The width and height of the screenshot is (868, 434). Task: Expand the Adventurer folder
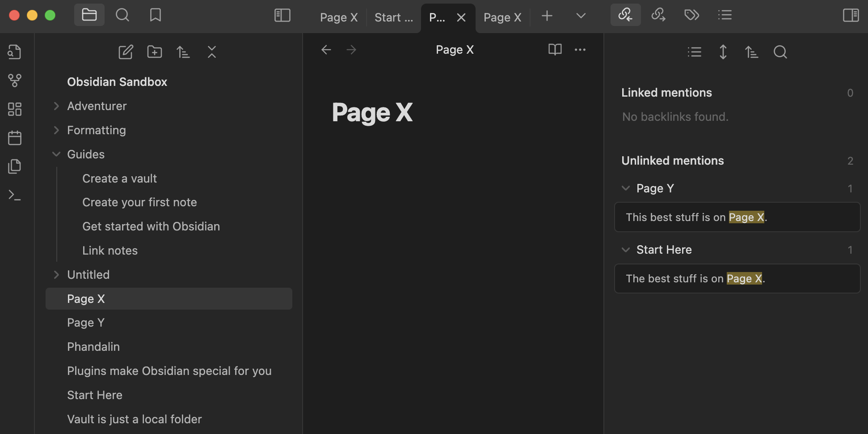(x=97, y=106)
